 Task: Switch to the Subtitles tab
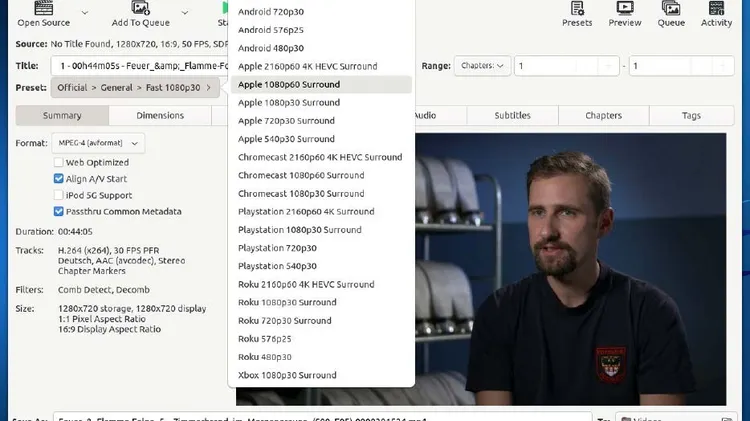pos(512,115)
